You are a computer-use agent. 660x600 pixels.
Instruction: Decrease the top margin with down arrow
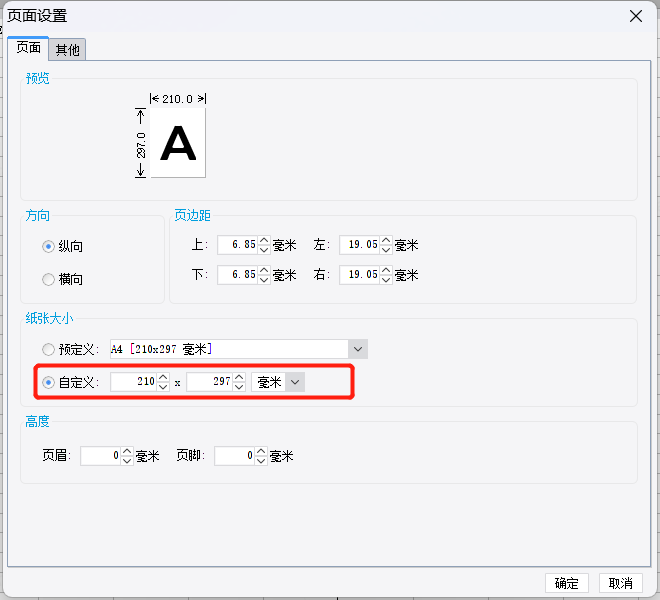[x=264, y=250]
